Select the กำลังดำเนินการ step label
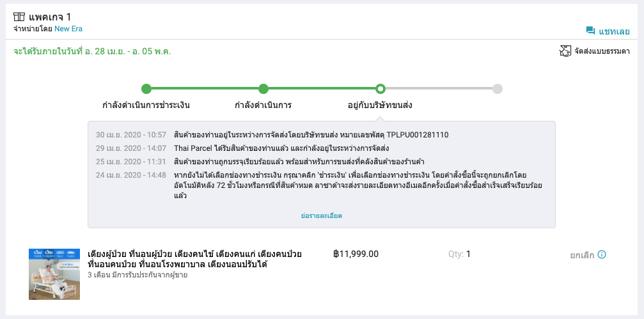The image size is (644, 319). [x=263, y=105]
